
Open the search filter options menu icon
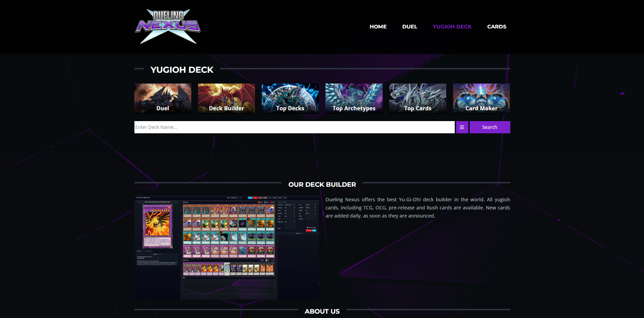462,127
